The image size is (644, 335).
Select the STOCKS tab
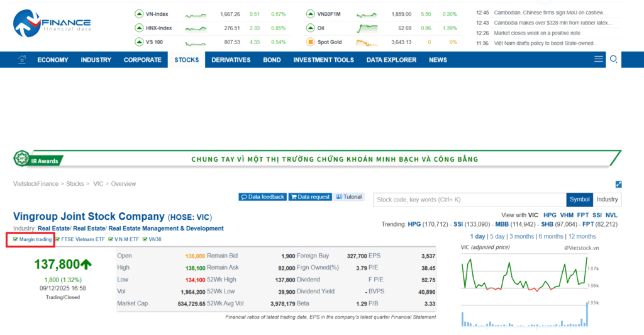point(186,60)
